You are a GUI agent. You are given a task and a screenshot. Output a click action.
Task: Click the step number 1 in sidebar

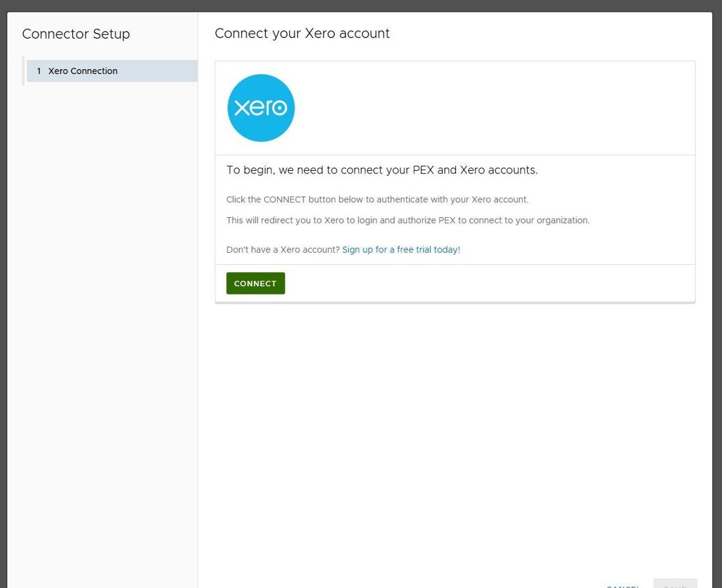39,71
